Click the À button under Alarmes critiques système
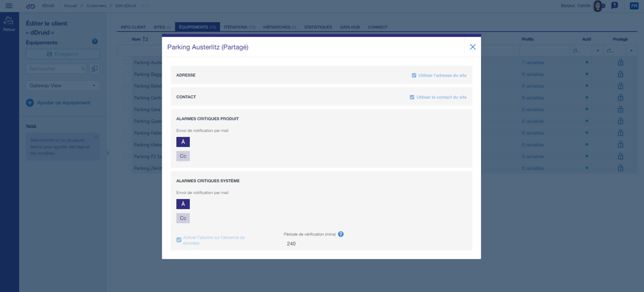This screenshot has width=644, height=292. pos(183,204)
